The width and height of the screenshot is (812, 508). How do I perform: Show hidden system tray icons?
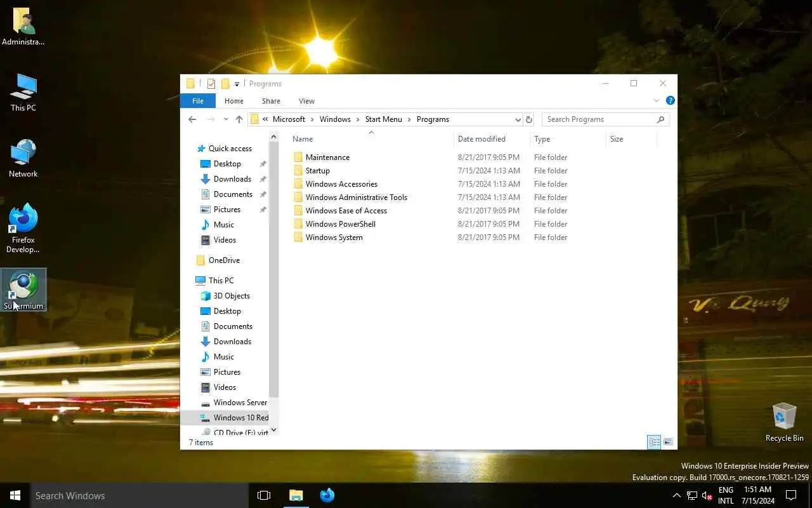click(x=676, y=495)
